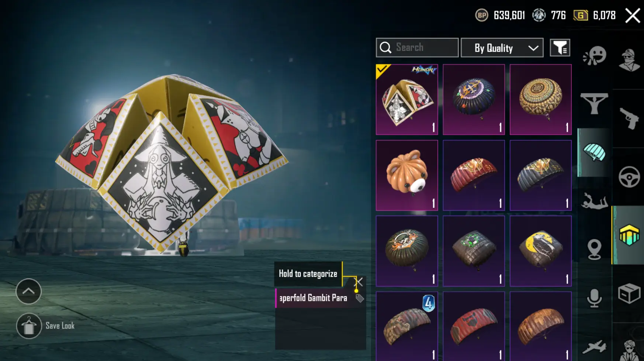This screenshot has width=644, height=361.
Task: Select the golden ornate round parachute
Action: click(540, 100)
